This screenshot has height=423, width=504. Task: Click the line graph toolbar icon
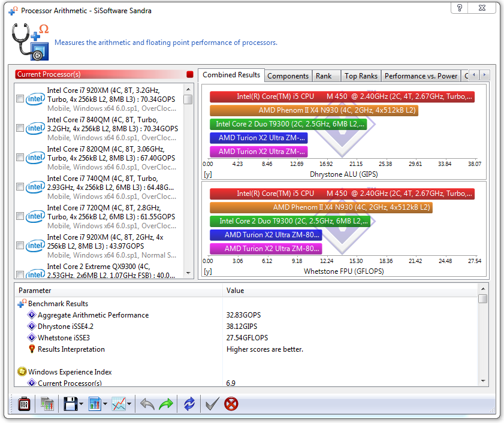click(x=119, y=404)
